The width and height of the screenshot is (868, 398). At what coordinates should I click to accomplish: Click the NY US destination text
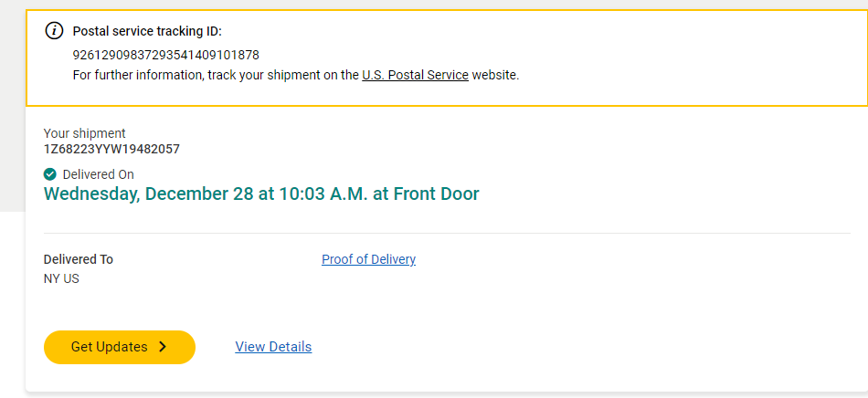pyautogui.click(x=61, y=278)
